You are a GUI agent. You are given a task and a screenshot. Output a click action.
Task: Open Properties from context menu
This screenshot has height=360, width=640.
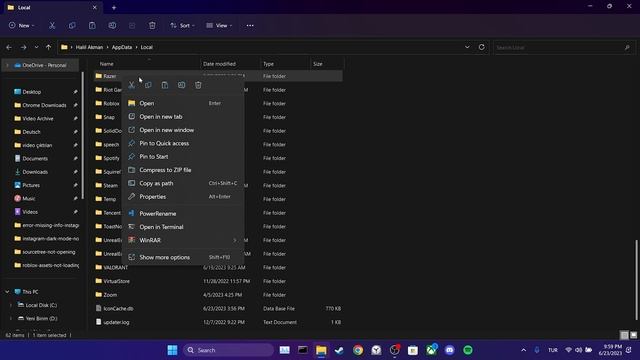coord(183,197)
